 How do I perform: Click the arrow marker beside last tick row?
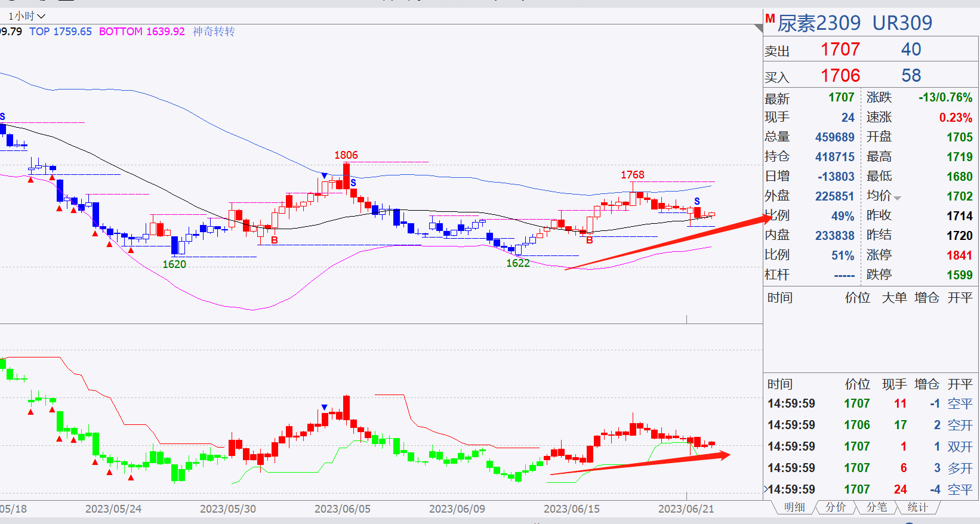coord(766,489)
